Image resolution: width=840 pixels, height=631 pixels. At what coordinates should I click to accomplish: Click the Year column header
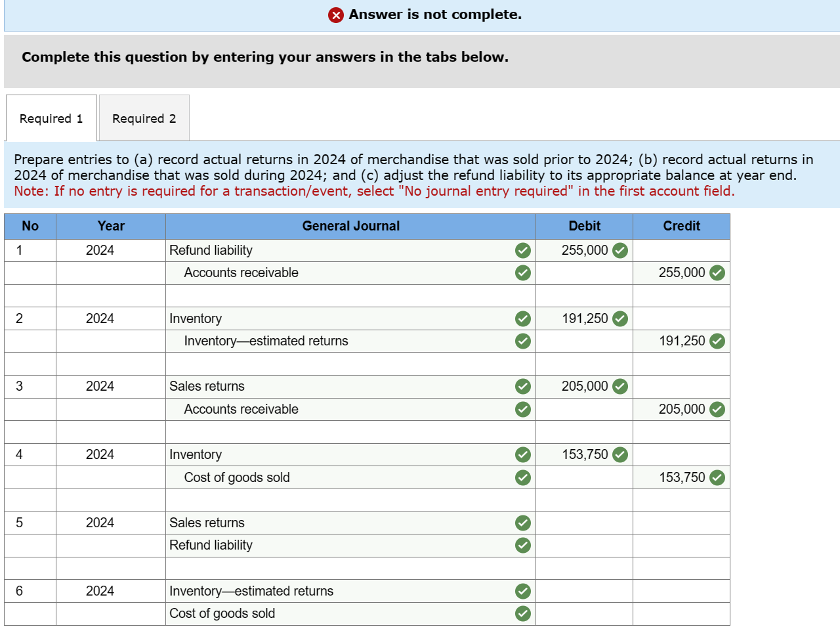point(111,226)
